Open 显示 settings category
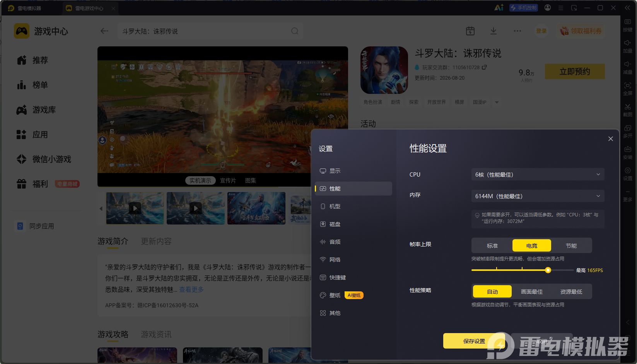637x364 pixels. 354,171
